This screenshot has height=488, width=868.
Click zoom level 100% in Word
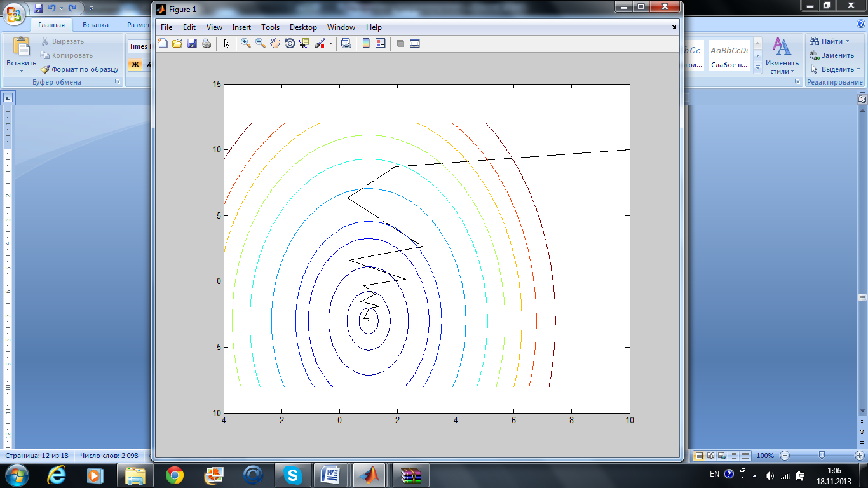click(x=765, y=456)
